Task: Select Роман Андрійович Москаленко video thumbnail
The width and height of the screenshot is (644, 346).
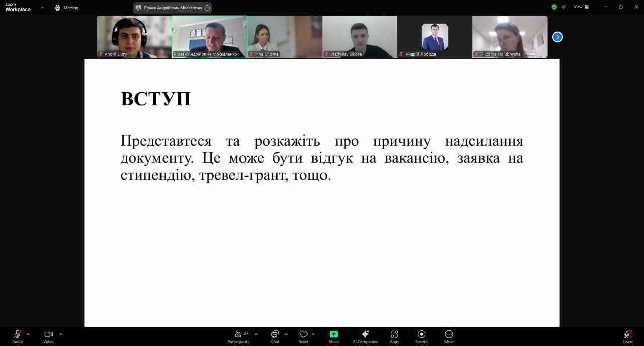Action: (209, 37)
